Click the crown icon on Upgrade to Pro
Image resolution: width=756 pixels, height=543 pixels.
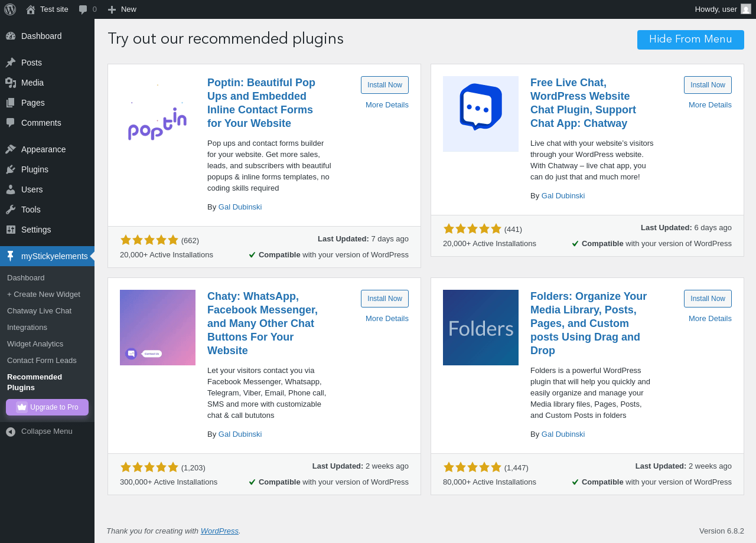pos(22,407)
